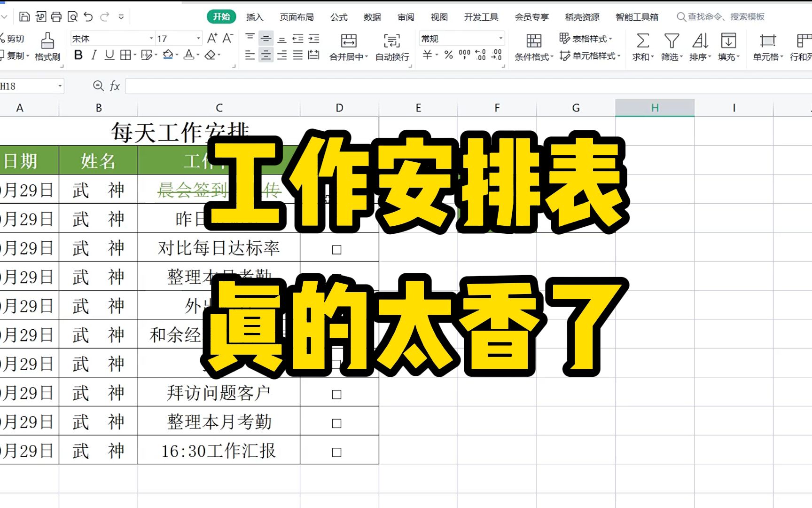Select the Format Painter (格式刷) tool

[47, 47]
